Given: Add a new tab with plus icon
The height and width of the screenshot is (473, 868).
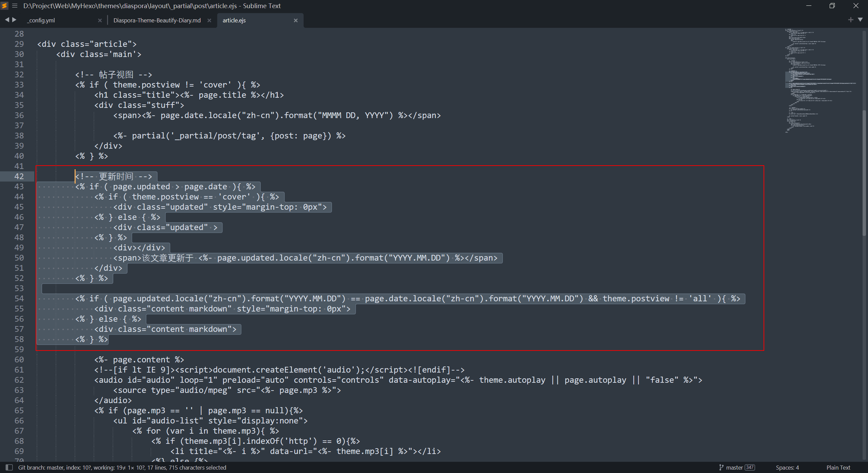Looking at the screenshot, I should coord(851,20).
